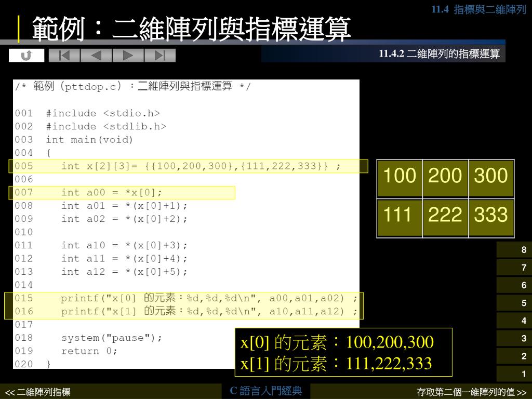Click slide title 範例：二維陣列與指標運算
Viewport: 532px width, 399px height.
pyautogui.click(x=191, y=29)
